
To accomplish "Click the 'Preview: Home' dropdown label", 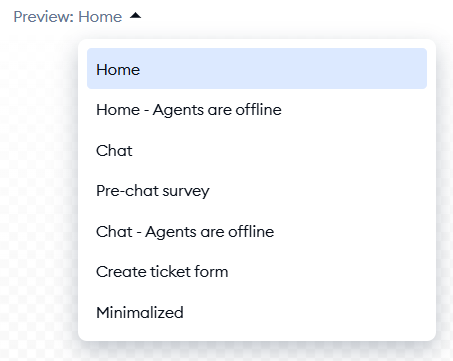I will pyautogui.click(x=68, y=17).
